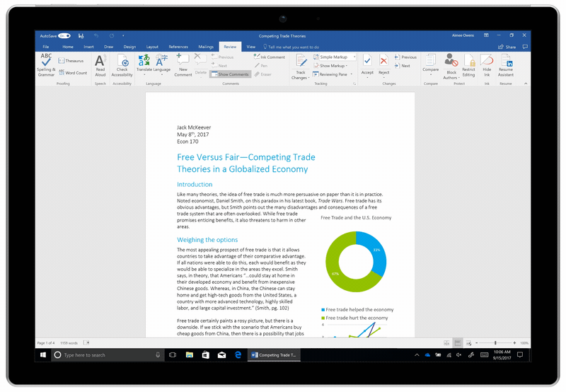This screenshot has width=566, height=392.
Task: Open the Show Markup dropdown
Action: (x=334, y=65)
